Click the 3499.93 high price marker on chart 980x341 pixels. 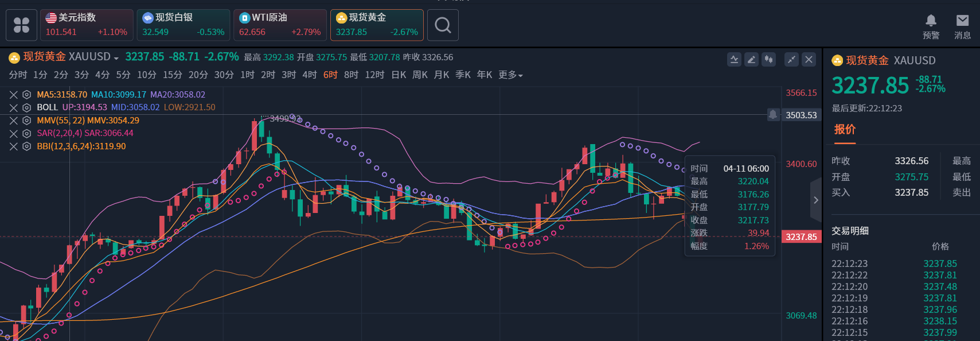click(285, 118)
